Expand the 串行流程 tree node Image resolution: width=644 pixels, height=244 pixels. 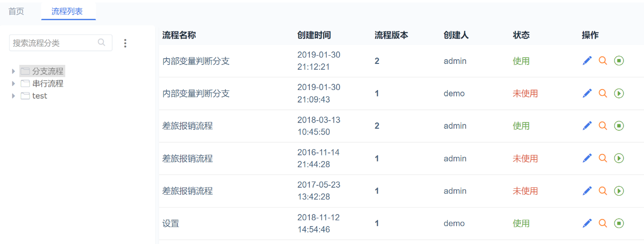click(x=14, y=83)
